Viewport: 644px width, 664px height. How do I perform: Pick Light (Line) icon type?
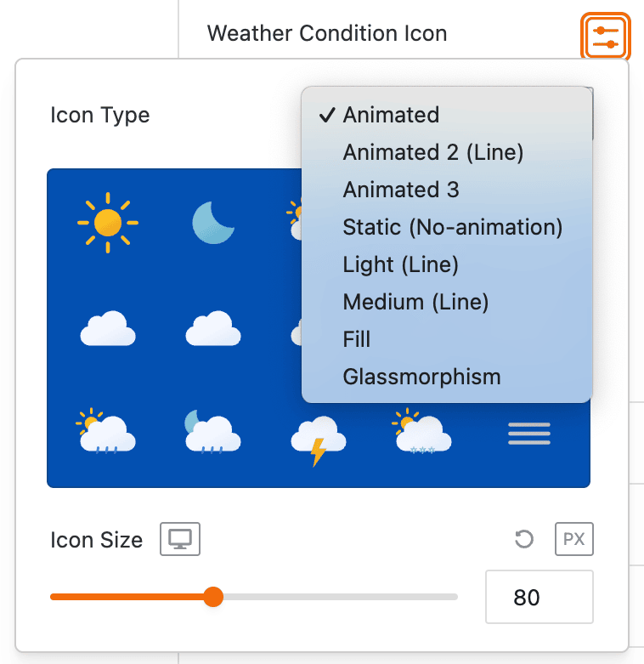(x=400, y=264)
